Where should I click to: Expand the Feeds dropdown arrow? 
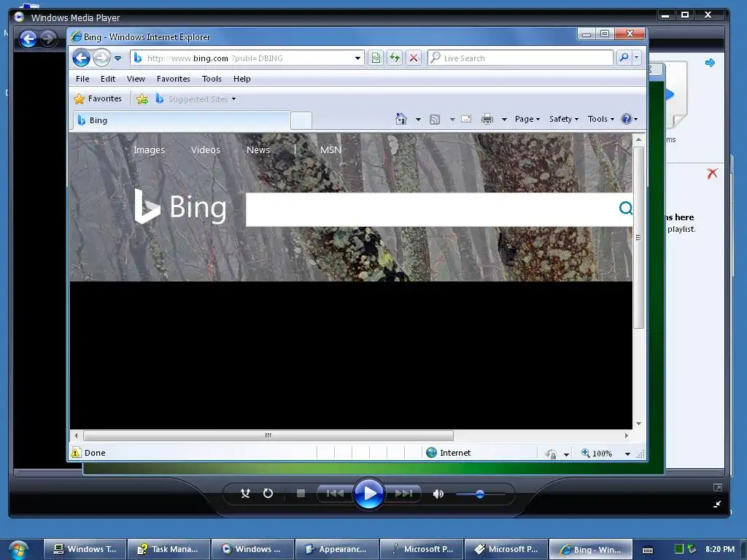pos(452,120)
